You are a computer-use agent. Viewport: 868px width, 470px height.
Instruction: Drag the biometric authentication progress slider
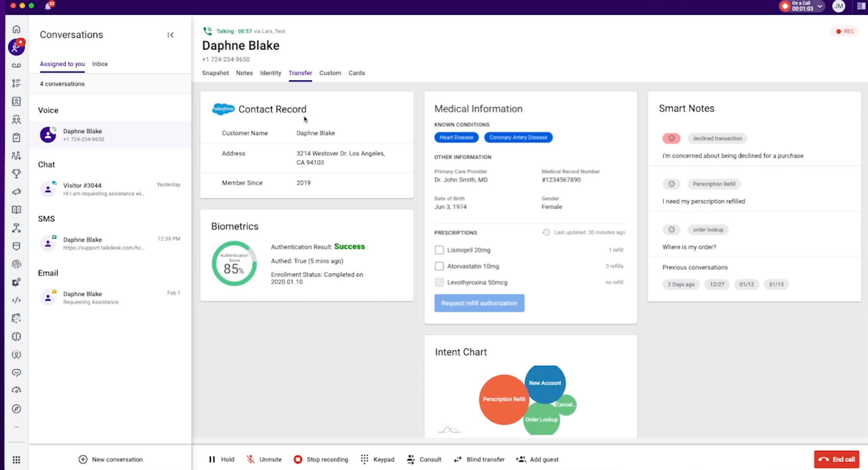click(x=233, y=263)
